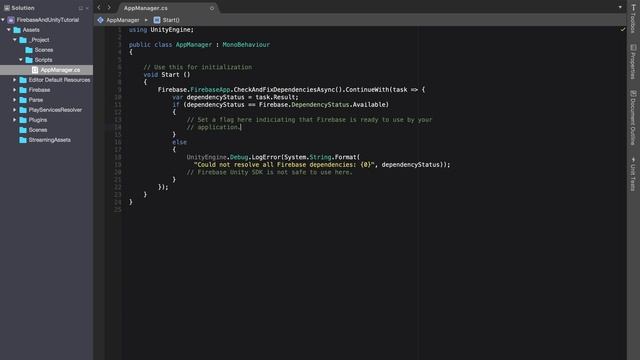Click the 'else' keyword in code

[x=180, y=142]
